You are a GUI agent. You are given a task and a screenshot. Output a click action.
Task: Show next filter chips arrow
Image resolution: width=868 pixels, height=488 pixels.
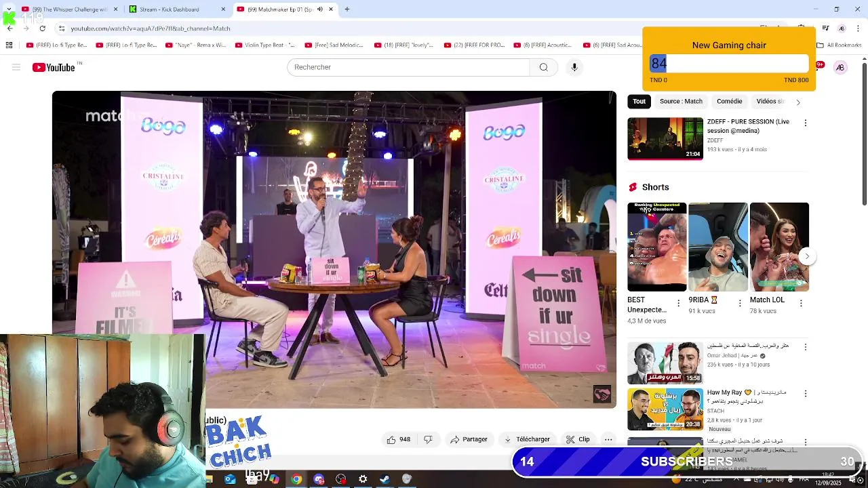tap(797, 102)
